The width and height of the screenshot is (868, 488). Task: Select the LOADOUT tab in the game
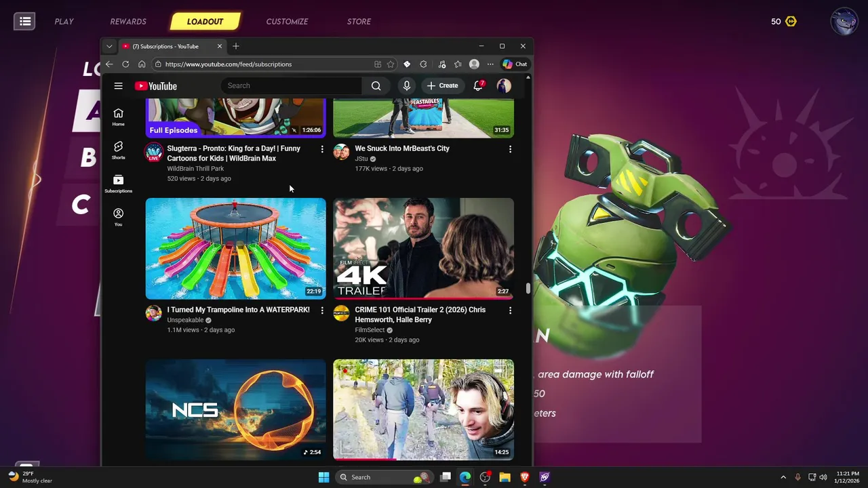(205, 22)
